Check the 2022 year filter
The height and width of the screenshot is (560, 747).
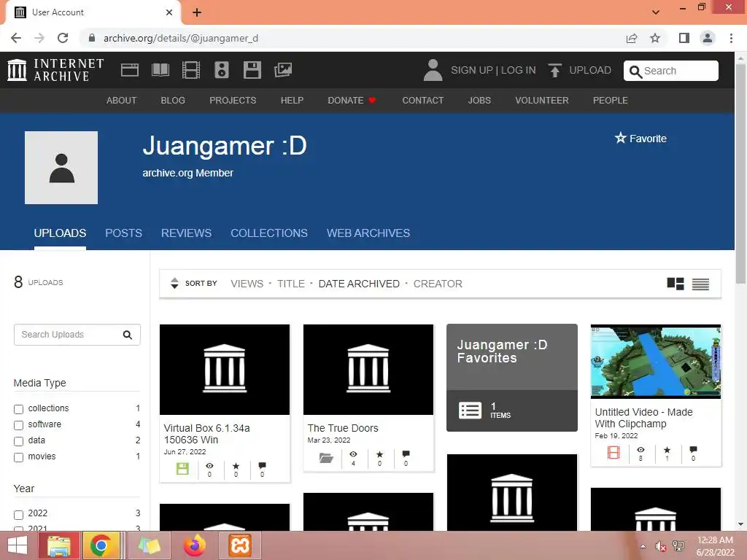tap(18, 515)
